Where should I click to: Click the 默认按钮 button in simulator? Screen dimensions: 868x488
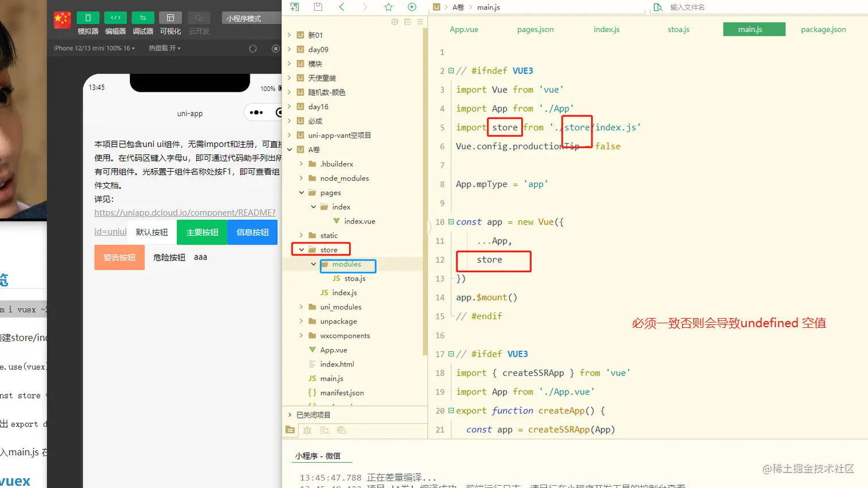click(x=152, y=232)
